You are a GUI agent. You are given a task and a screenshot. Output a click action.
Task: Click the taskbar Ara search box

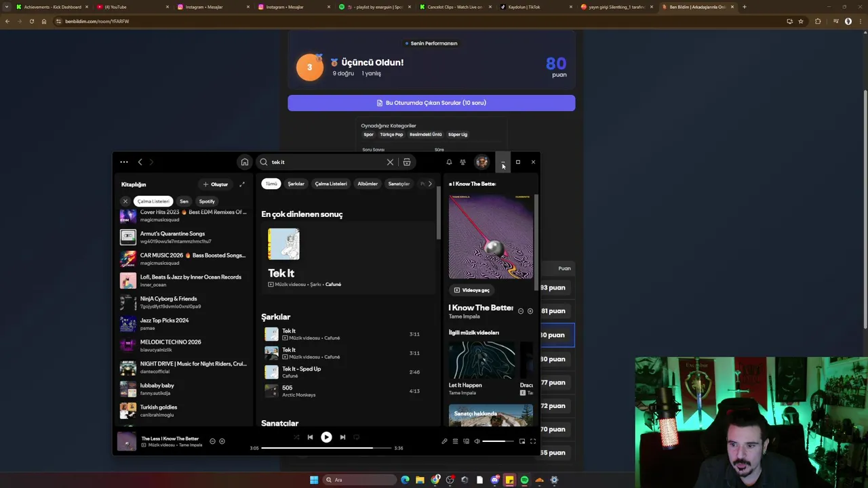pyautogui.click(x=358, y=480)
